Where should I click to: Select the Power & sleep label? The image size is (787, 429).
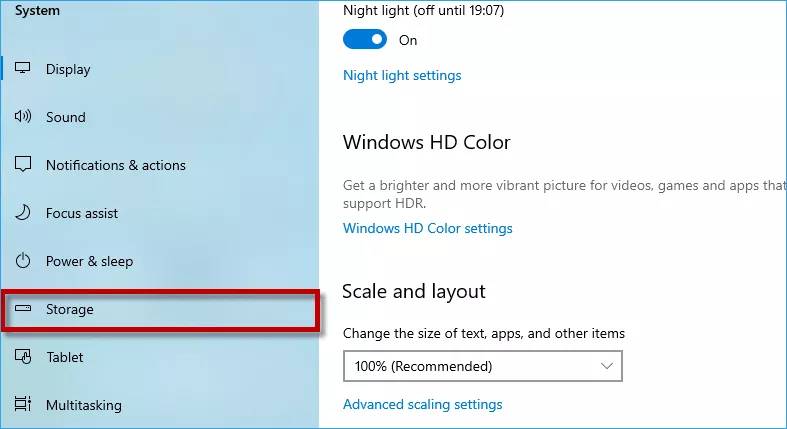coord(89,261)
